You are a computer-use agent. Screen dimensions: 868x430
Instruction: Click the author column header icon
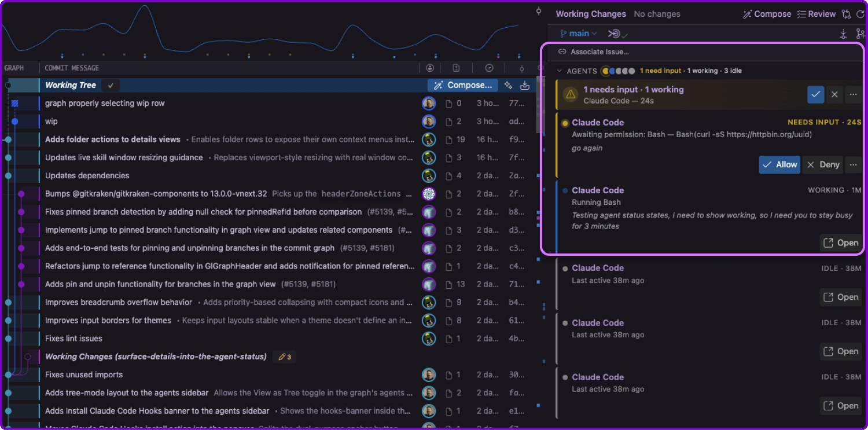430,68
